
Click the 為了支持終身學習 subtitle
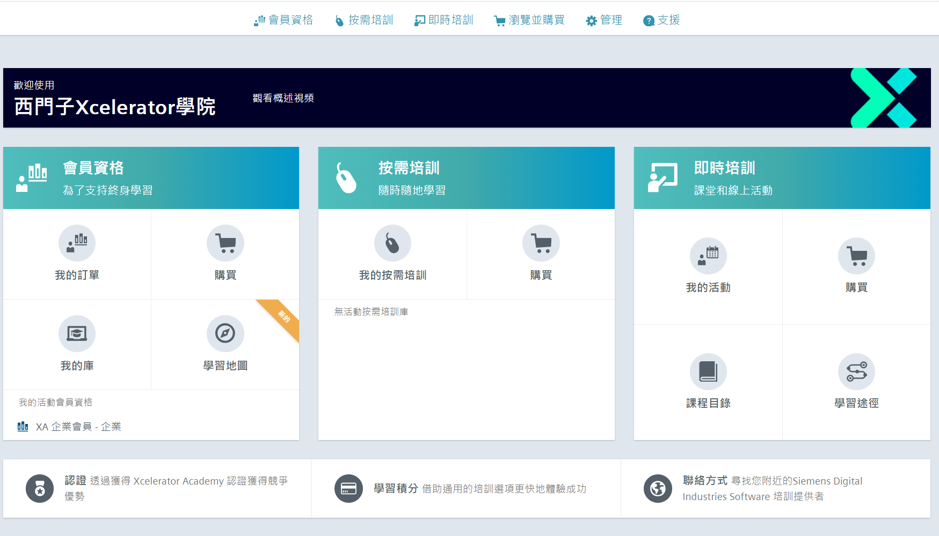pos(108,190)
